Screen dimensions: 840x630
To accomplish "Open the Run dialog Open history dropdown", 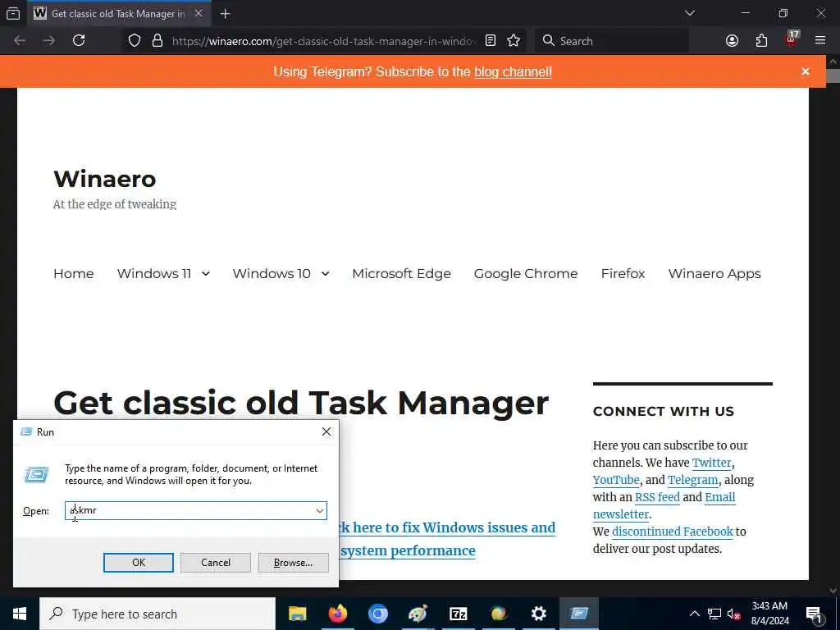I will click(x=320, y=510).
